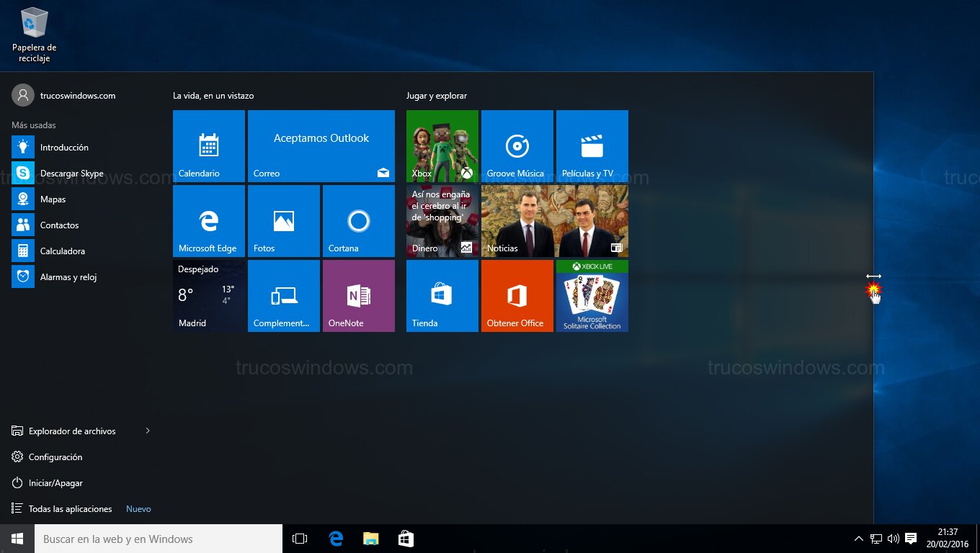Viewport: 980px width, 553px height.
Task: Launch the Películas y TV tile
Action: pos(592,146)
